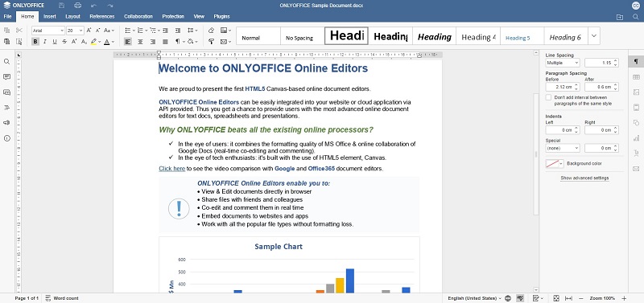Toggle Underline formatting
The width and height of the screenshot is (644, 303).
[x=55, y=42]
